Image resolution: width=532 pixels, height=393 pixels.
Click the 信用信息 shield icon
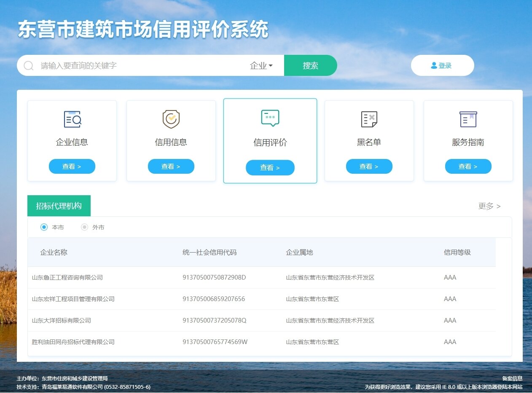pos(171,119)
